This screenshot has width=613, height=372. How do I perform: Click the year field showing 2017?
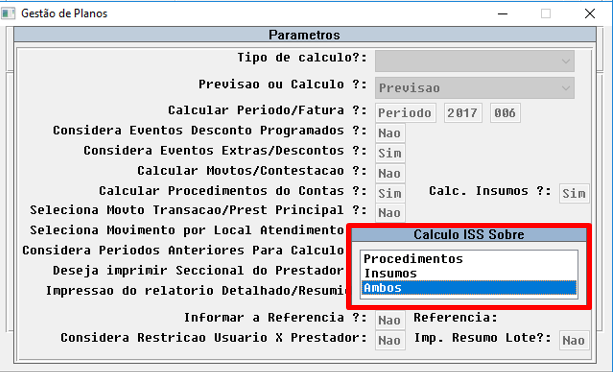(x=463, y=113)
